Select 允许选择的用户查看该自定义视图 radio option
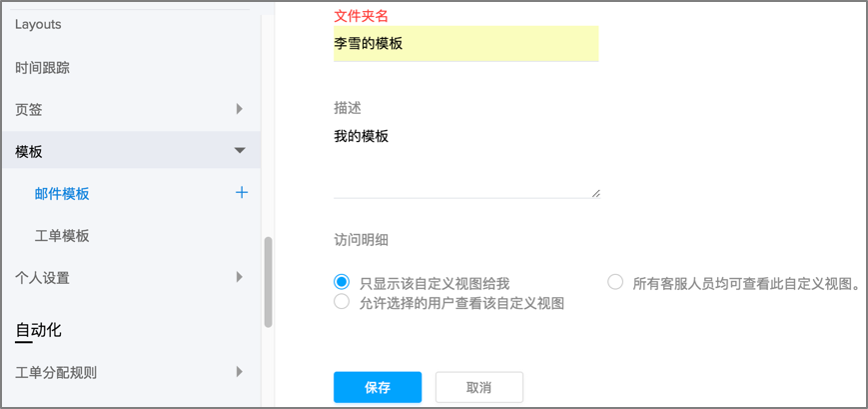The width and height of the screenshot is (868, 409). click(x=342, y=301)
